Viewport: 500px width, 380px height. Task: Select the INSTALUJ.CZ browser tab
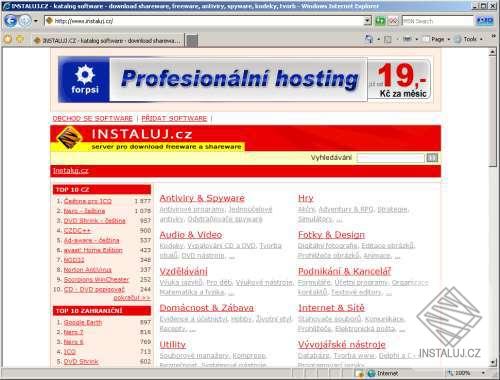click(107, 40)
